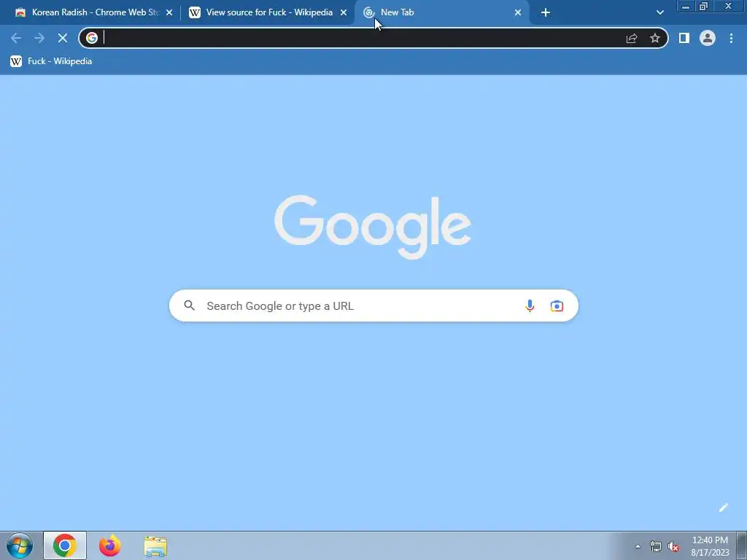Select the New Tab tab
The height and width of the screenshot is (560, 747).
pos(442,12)
